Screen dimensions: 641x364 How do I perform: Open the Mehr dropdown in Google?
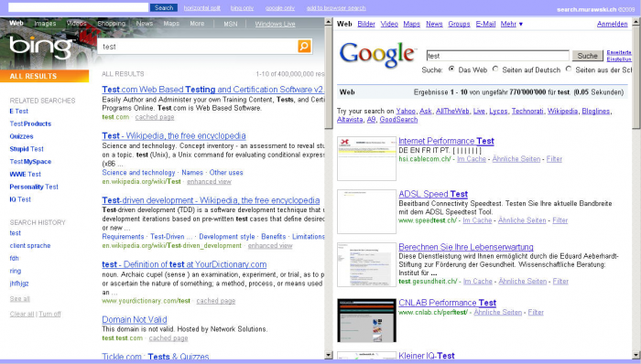coord(511,24)
